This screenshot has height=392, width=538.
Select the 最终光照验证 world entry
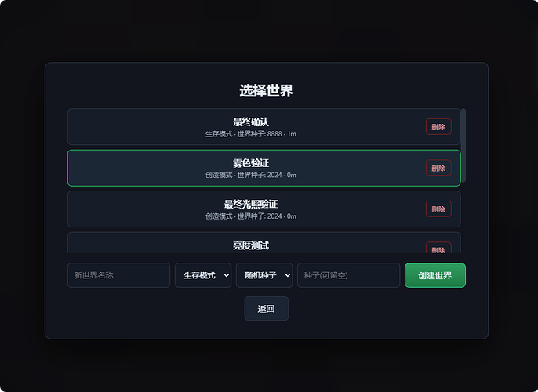coord(264,209)
